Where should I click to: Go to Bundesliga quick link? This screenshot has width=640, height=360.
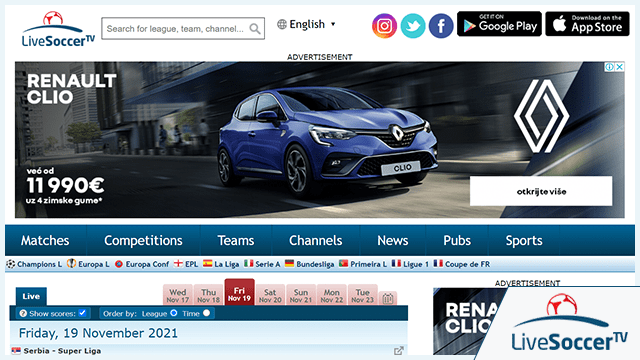(x=309, y=264)
